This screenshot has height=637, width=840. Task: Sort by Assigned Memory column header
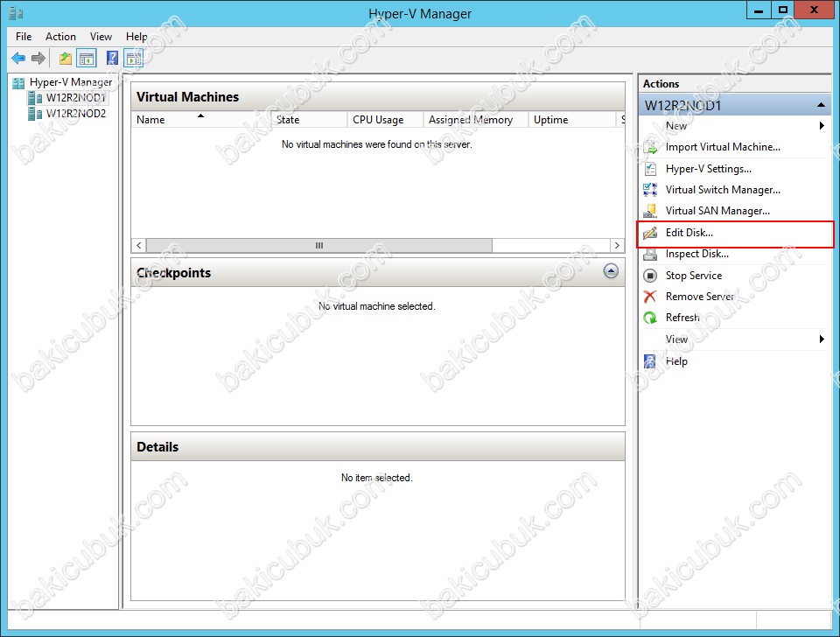(x=475, y=120)
